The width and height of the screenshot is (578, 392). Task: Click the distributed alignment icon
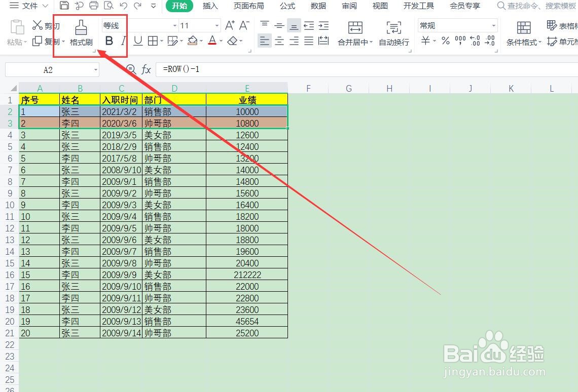pyautogui.click(x=323, y=41)
